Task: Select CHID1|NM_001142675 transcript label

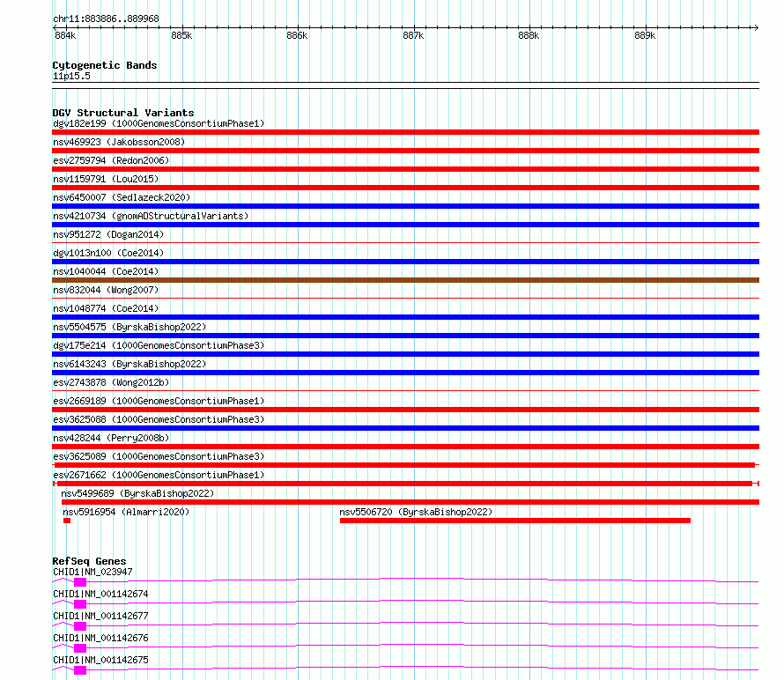Action: [100, 660]
